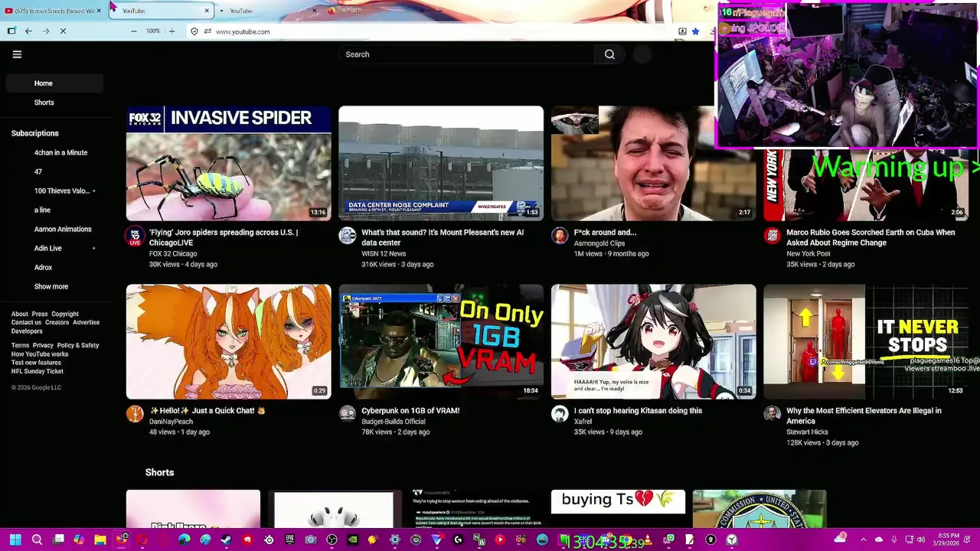Click Test new features link

[36, 363]
